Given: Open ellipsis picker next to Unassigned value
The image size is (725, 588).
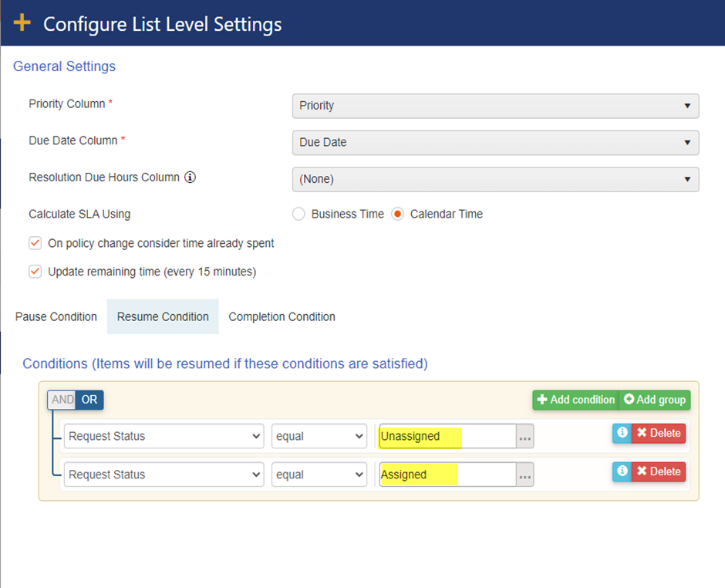Looking at the screenshot, I should point(525,437).
